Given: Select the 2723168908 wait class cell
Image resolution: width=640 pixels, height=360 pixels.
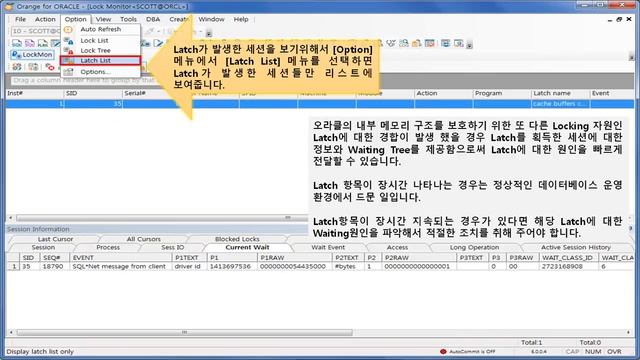Looking at the screenshot, I should 569,267.
